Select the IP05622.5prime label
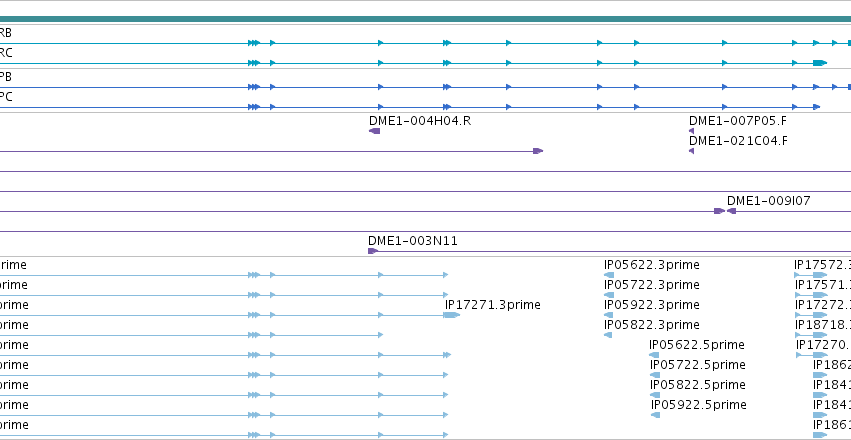This screenshot has width=851, height=440. (x=697, y=345)
